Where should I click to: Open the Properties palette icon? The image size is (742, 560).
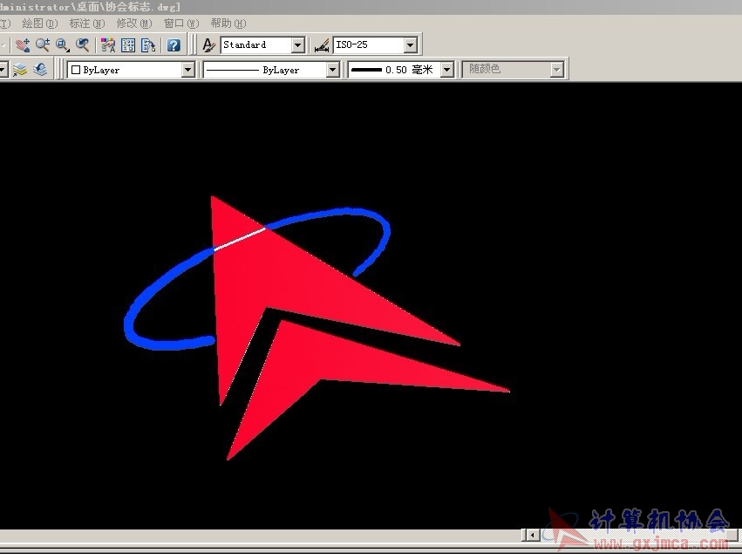coord(108,45)
